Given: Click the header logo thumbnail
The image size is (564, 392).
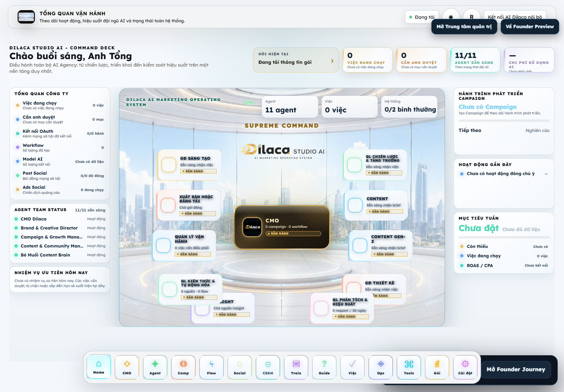Looking at the screenshot, I should pyautogui.click(x=26, y=17).
